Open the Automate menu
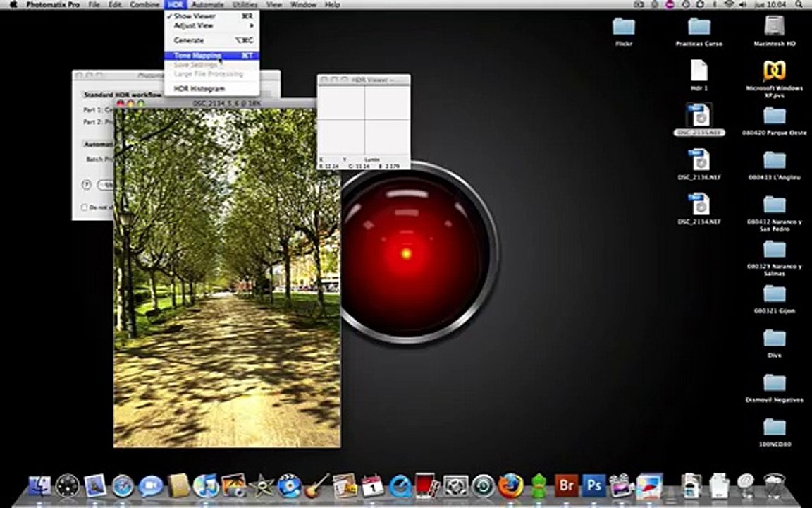 (x=208, y=5)
